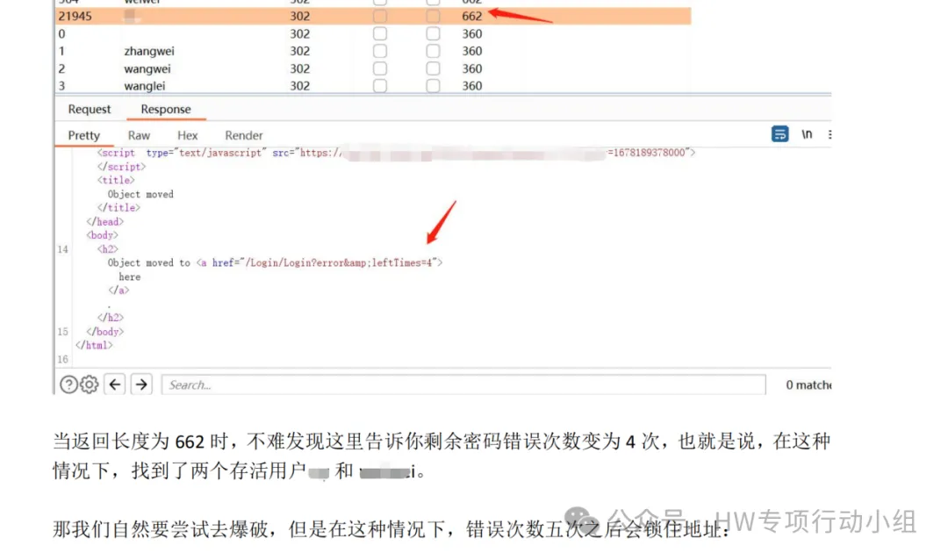This screenshot has height=560, width=948.
Task: Click the "/Login/Login?error&amp;leftTimes=4" href value
Action: coord(339,263)
